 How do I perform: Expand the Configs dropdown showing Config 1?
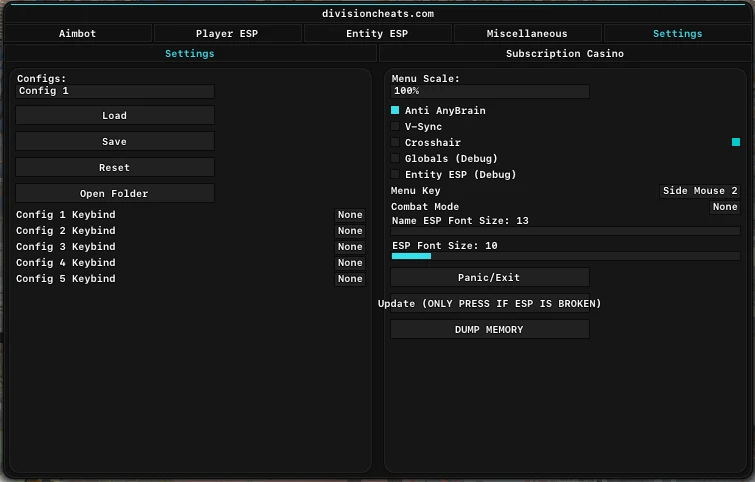click(x=115, y=91)
